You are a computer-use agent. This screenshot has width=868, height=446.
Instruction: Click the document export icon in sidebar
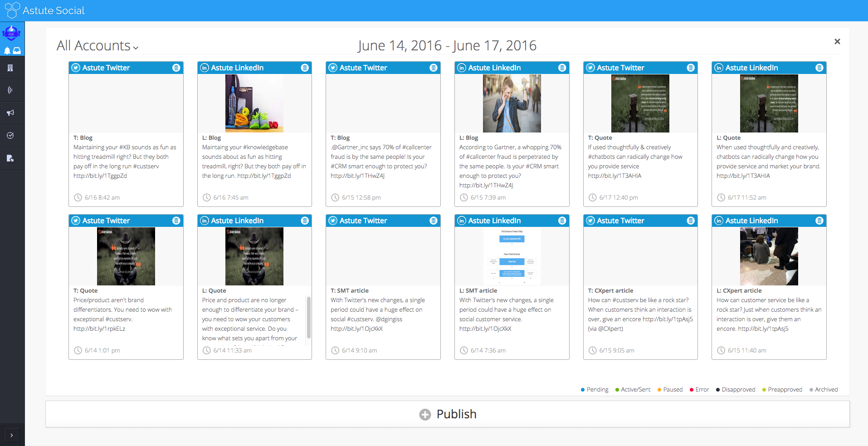pos(10,158)
